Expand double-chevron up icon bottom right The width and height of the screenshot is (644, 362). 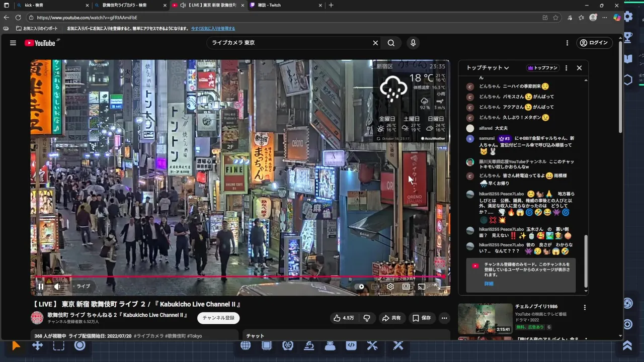[627, 345]
